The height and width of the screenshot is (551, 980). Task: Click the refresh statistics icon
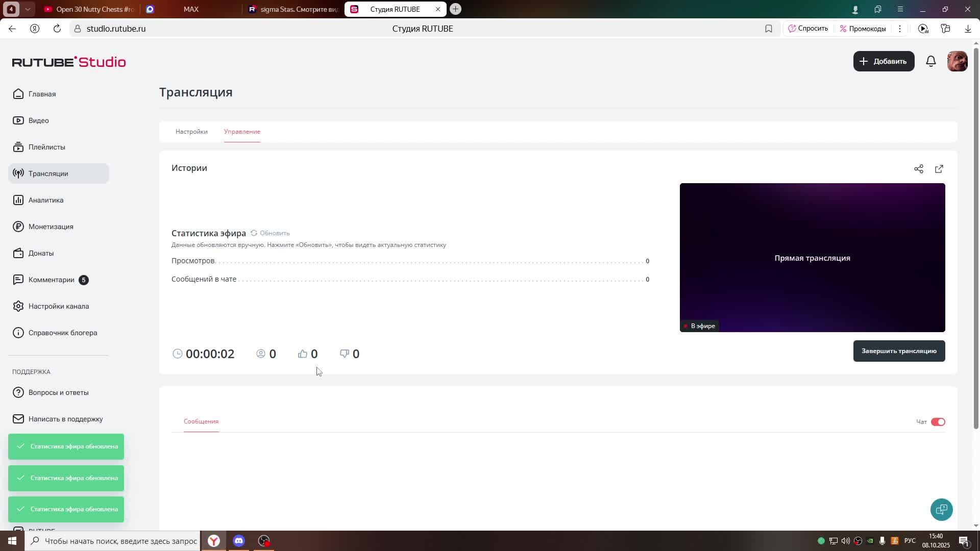pyautogui.click(x=254, y=233)
